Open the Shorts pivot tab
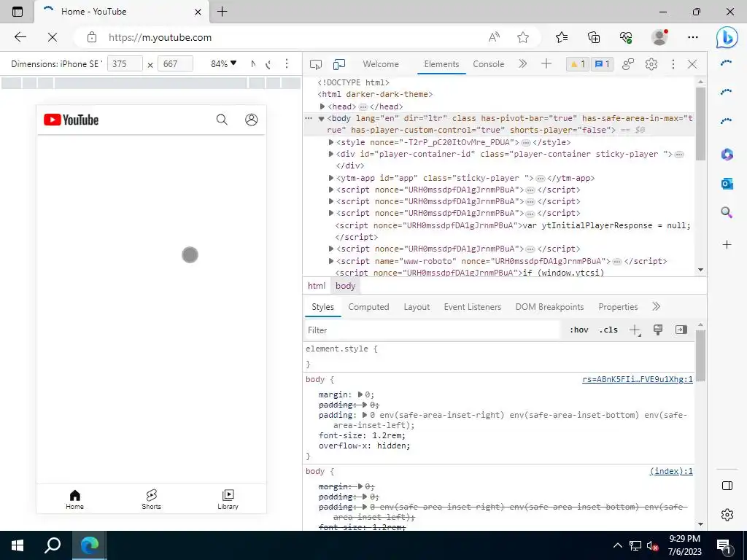 click(152, 499)
